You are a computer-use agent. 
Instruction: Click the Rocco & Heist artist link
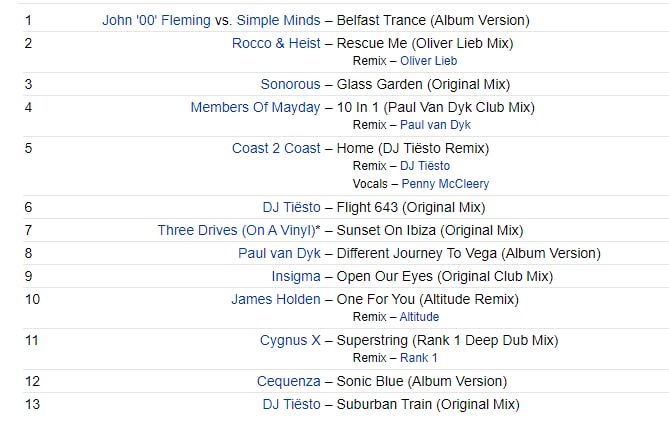(x=276, y=44)
